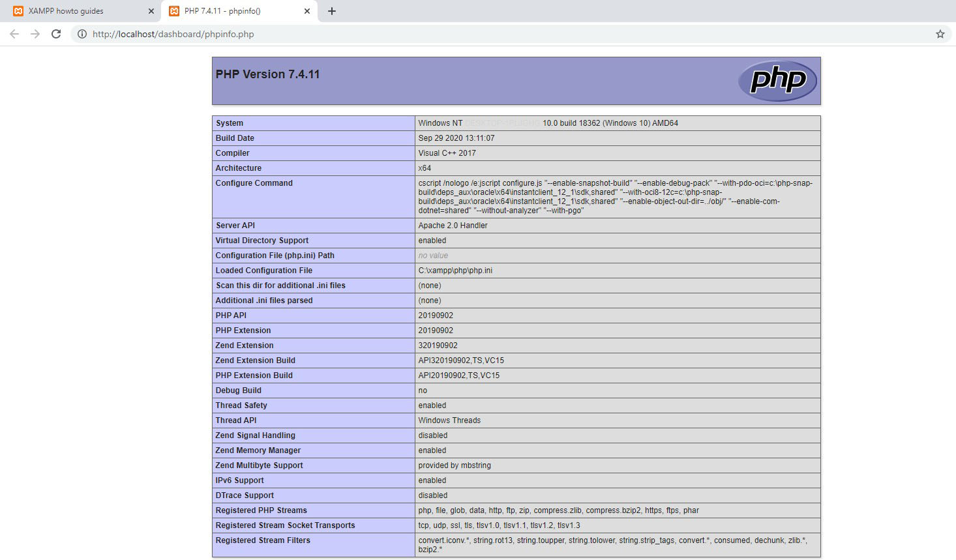
Task: Switch to the XAMPP howto guides tab
Action: [x=78, y=10]
